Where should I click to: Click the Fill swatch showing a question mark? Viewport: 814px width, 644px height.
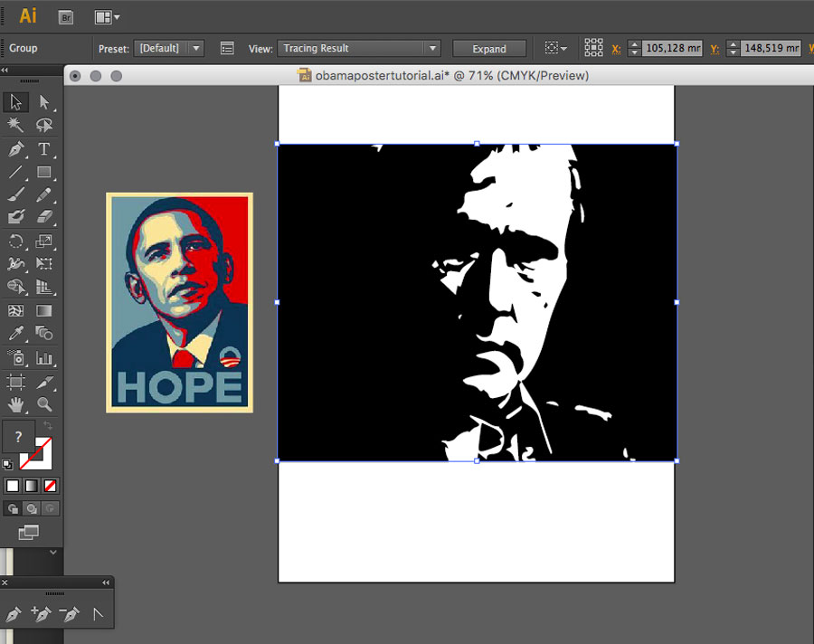18,437
